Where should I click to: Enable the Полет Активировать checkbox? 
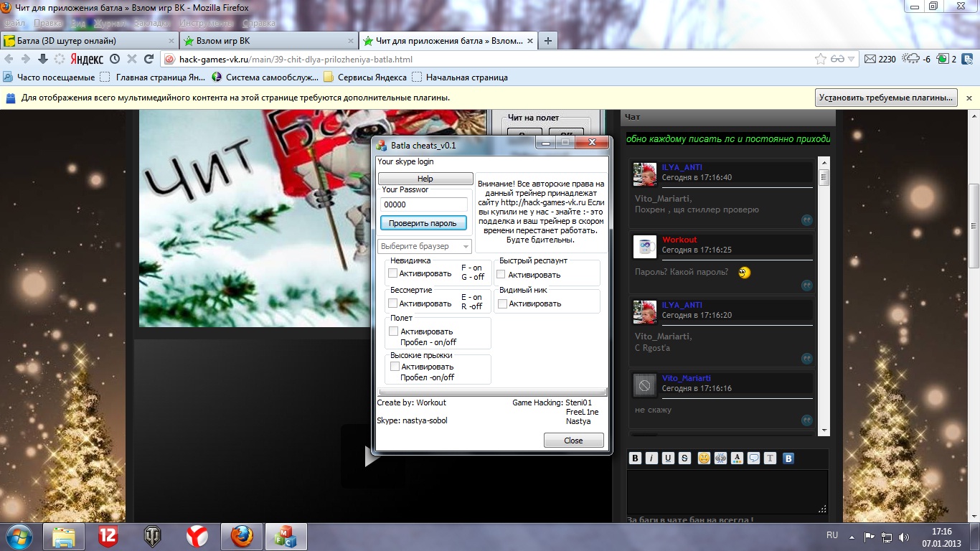point(393,331)
